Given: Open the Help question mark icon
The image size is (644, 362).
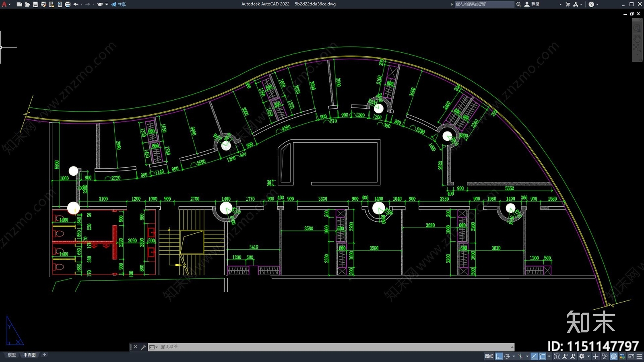Looking at the screenshot, I should coord(591,4).
